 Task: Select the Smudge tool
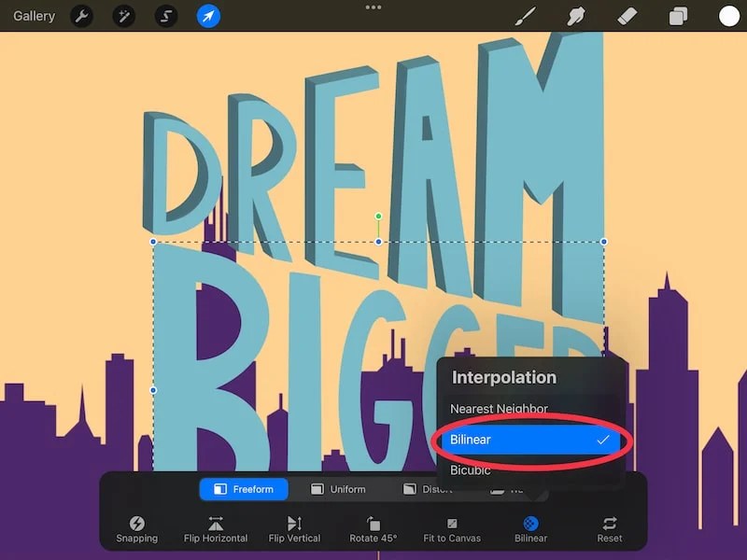(577, 16)
